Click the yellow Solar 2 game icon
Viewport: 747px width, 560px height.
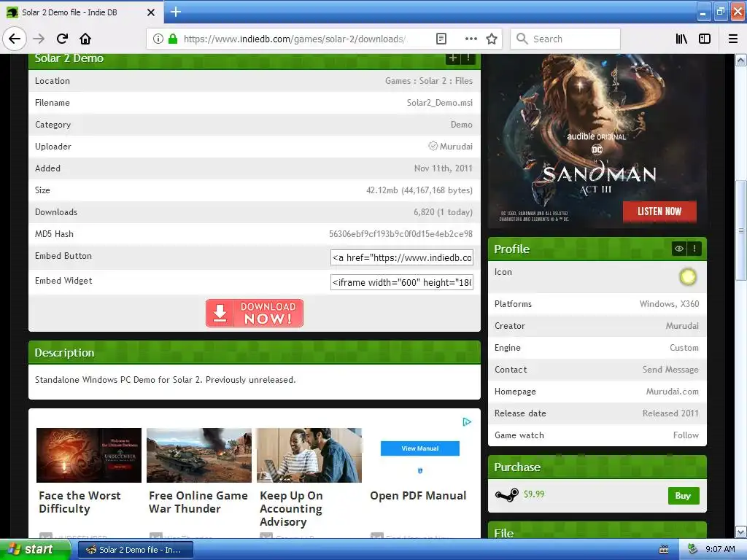coord(687,276)
